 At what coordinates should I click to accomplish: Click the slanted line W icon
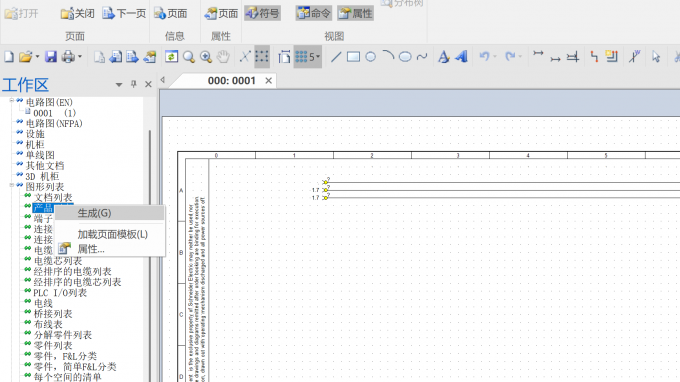point(634,57)
